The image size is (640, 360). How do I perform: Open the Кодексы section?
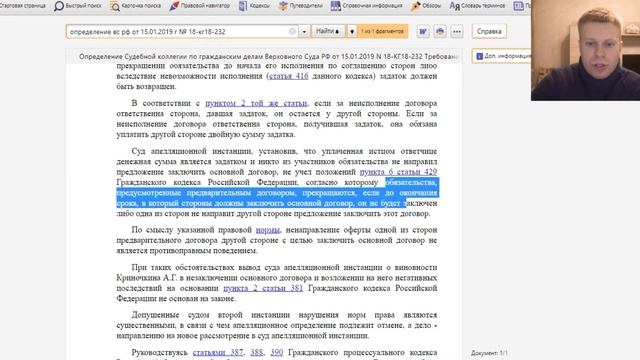(x=254, y=6)
